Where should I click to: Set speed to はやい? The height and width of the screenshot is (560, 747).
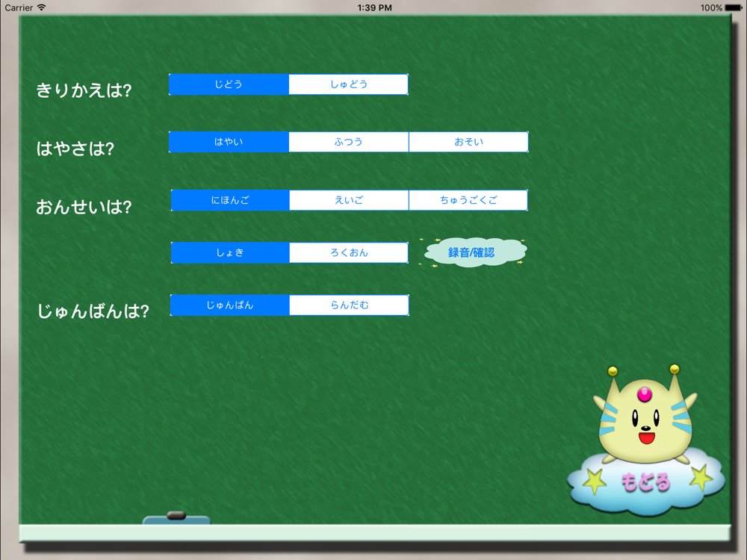point(229,142)
